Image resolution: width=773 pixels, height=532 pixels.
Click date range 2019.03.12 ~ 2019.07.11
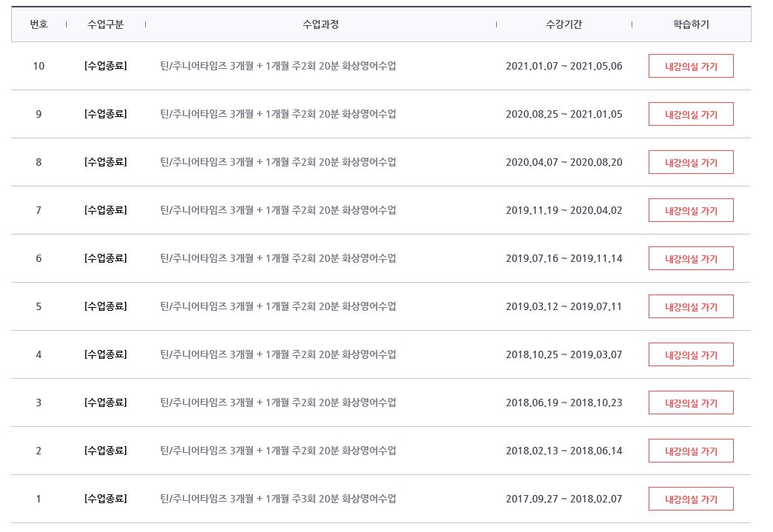pos(563,306)
